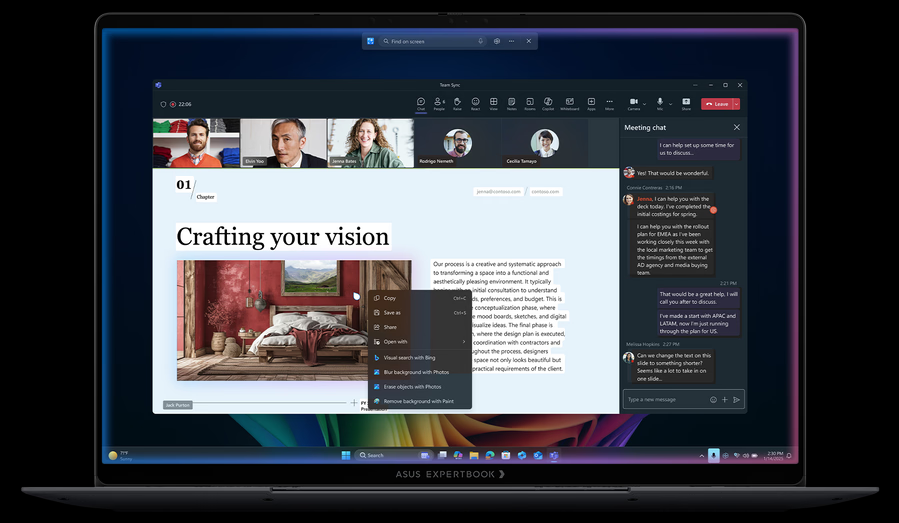Image resolution: width=899 pixels, height=523 pixels.
Task: Expand the Leave button dropdown arrow
Action: click(x=736, y=103)
